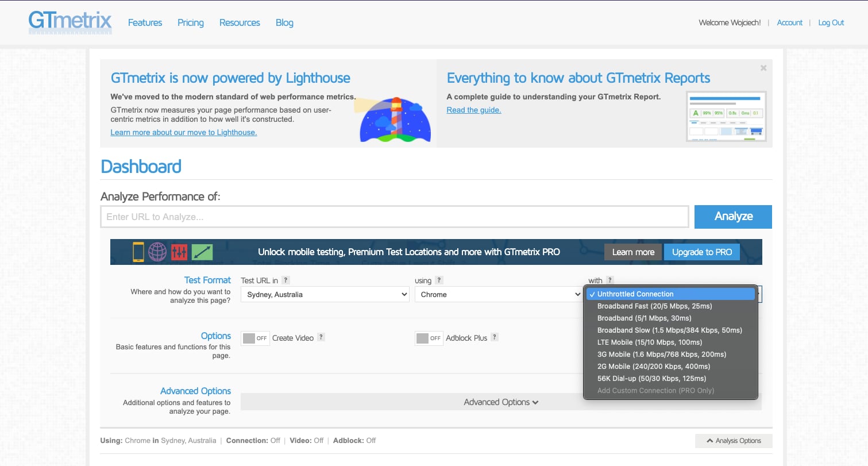Click the Analyze button

tap(733, 217)
